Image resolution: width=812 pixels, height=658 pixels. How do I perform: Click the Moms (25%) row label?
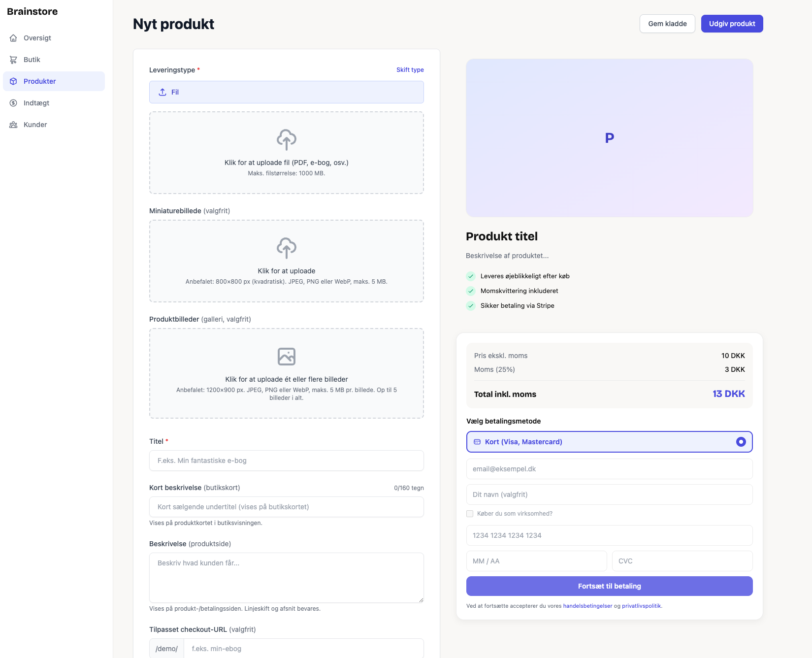[x=494, y=369]
